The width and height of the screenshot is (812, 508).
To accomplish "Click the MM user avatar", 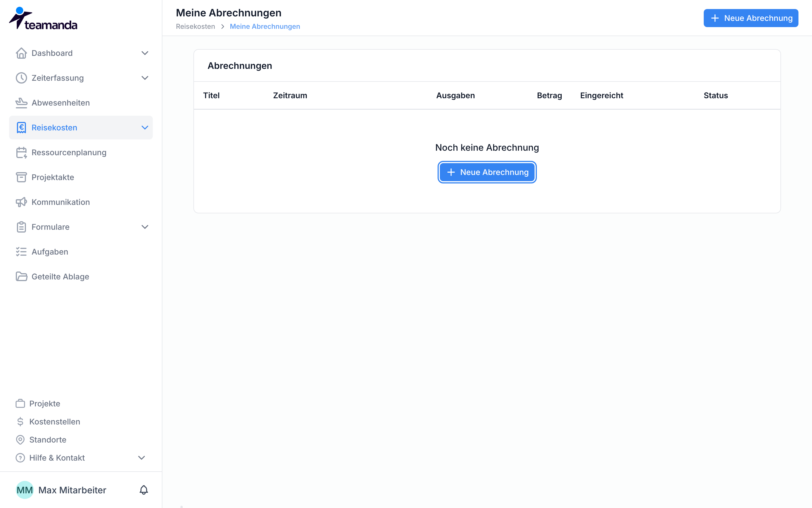I will point(25,490).
